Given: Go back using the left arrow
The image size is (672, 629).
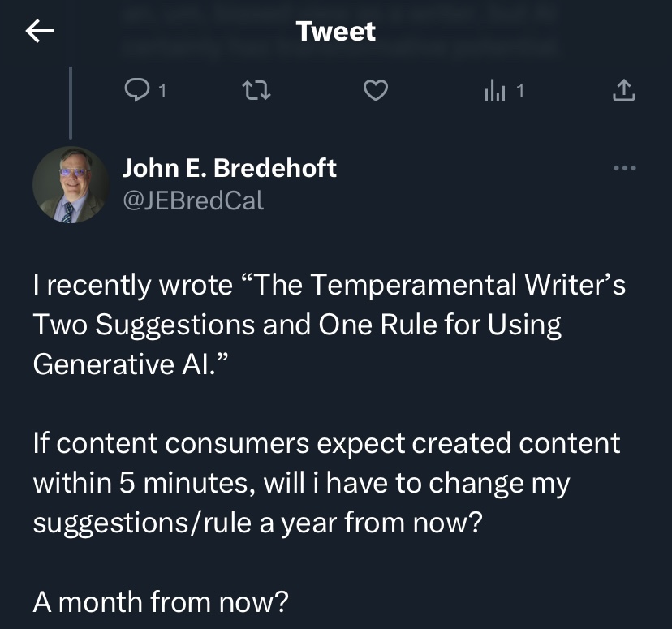Looking at the screenshot, I should coord(40,32).
